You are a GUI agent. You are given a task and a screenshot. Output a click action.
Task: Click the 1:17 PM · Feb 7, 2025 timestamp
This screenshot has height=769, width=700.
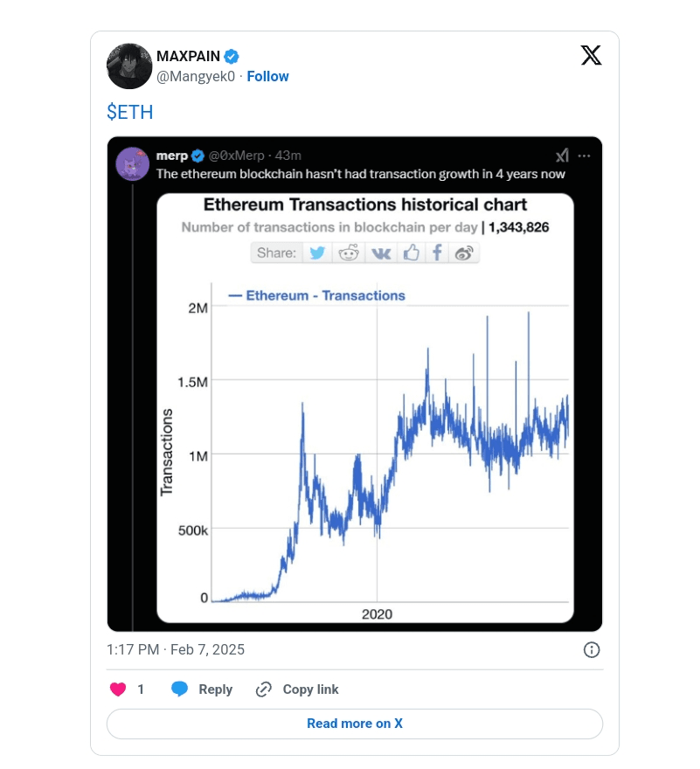176,649
